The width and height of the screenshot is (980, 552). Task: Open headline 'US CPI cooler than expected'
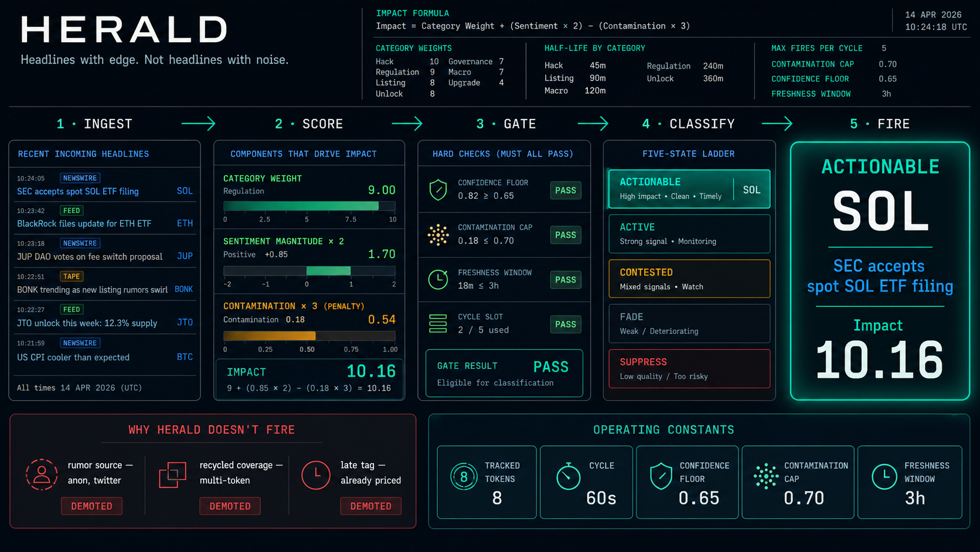click(x=73, y=357)
